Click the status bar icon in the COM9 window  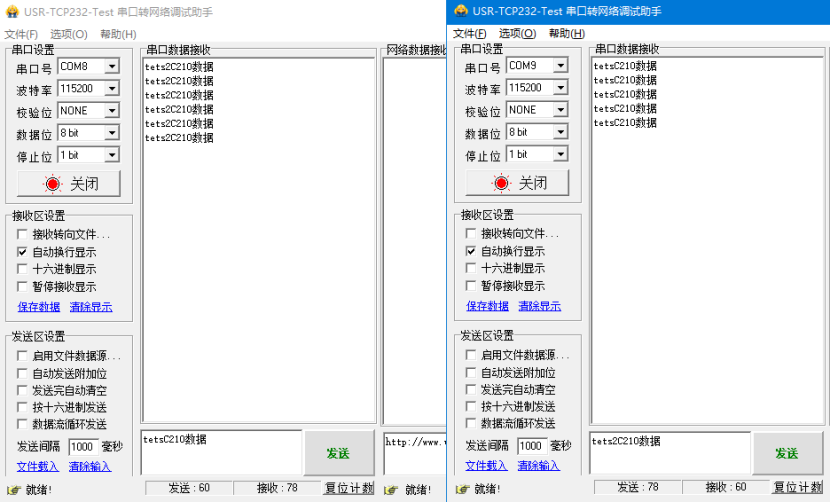(x=462, y=488)
